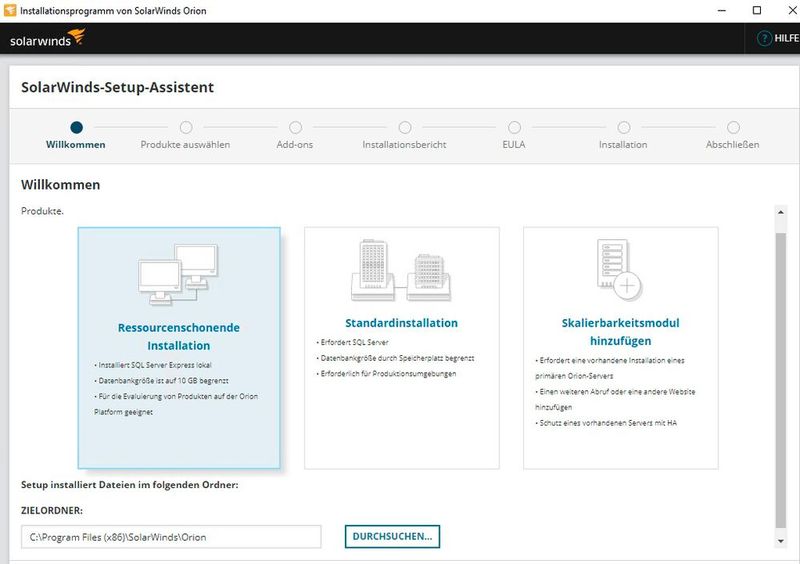800x564 pixels.
Task: Minimize the installer window
Action: [x=721, y=11]
